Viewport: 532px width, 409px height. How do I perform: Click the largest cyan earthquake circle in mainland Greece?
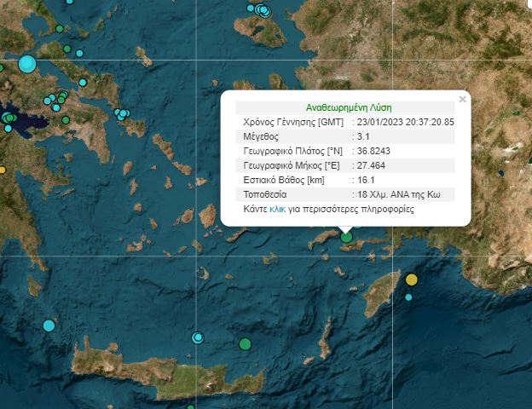[27, 63]
